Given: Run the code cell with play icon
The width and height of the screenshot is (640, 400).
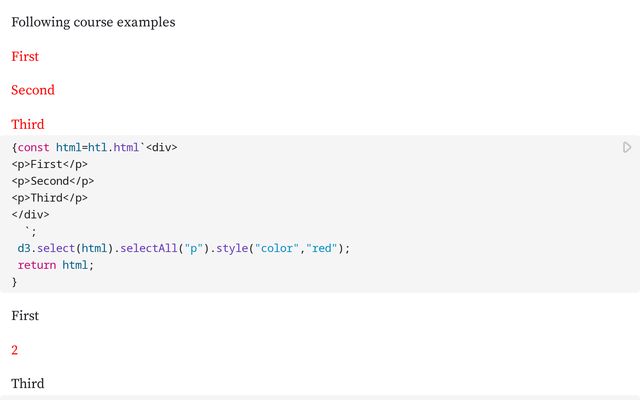Looking at the screenshot, I should point(627,148).
